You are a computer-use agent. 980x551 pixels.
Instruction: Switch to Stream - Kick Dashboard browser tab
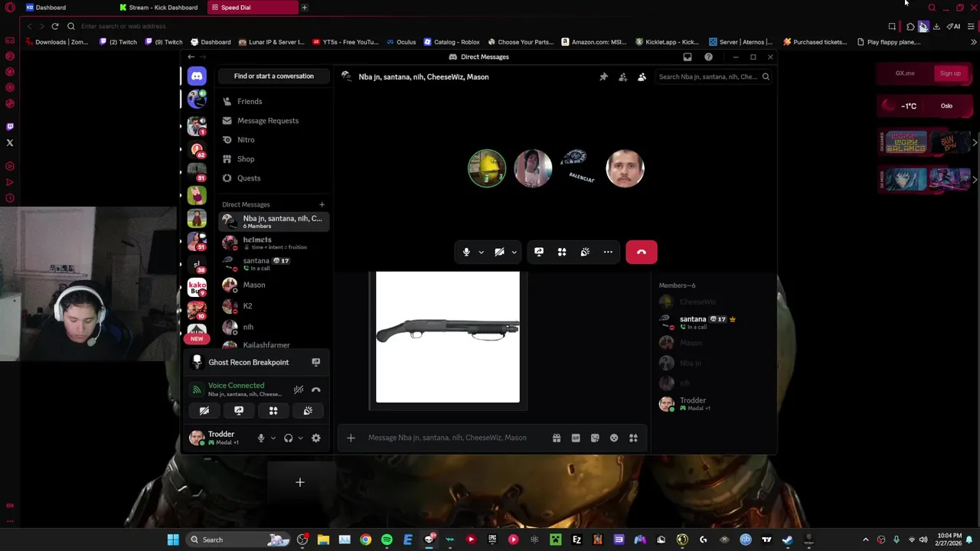tap(162, 8)
